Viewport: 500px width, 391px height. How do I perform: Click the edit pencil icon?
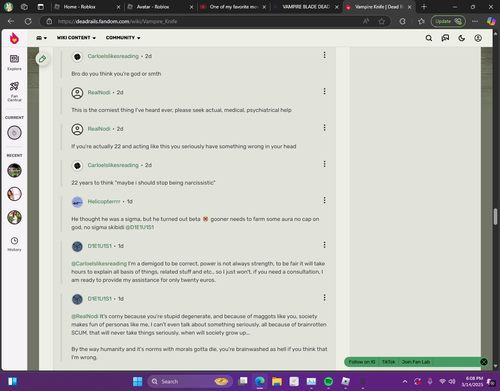click(42, 59)
